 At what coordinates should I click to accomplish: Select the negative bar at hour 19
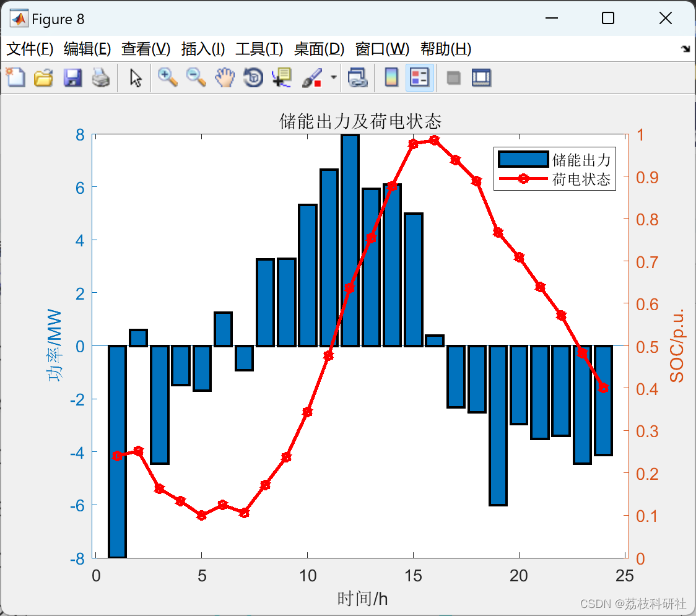tap(498, 425)
